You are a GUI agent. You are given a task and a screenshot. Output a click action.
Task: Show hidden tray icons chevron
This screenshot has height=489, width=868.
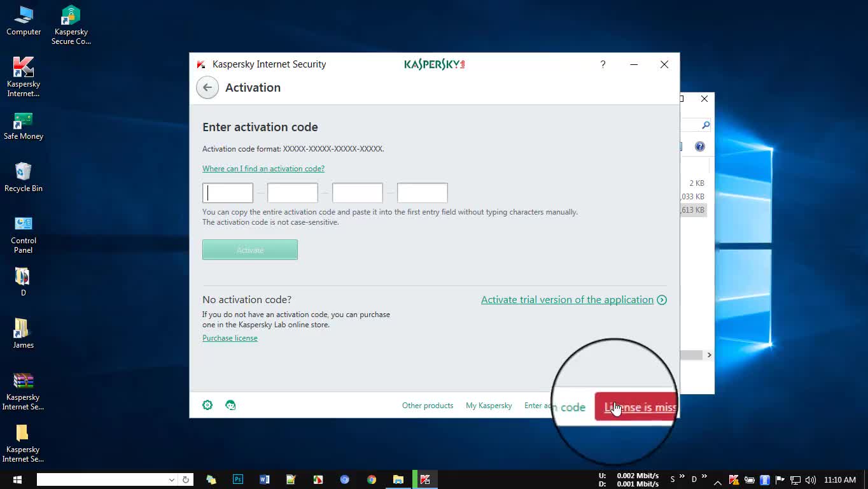click(718, 482)
